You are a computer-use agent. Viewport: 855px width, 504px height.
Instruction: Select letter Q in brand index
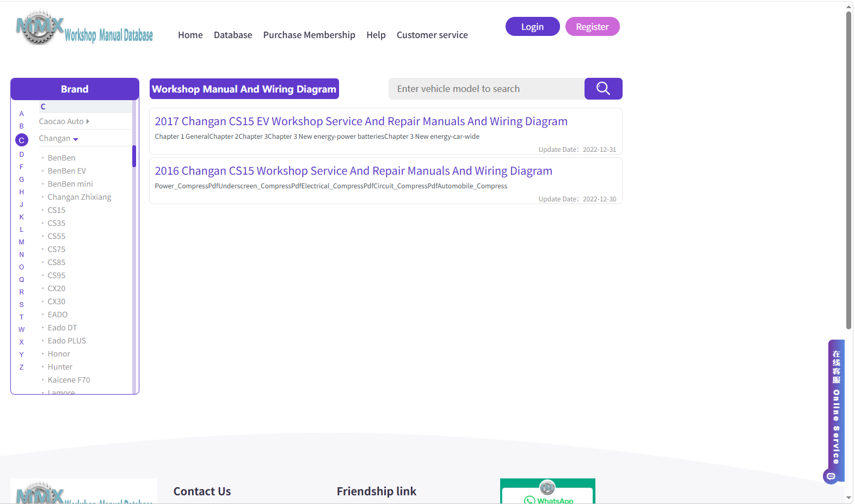pos(22,280)
